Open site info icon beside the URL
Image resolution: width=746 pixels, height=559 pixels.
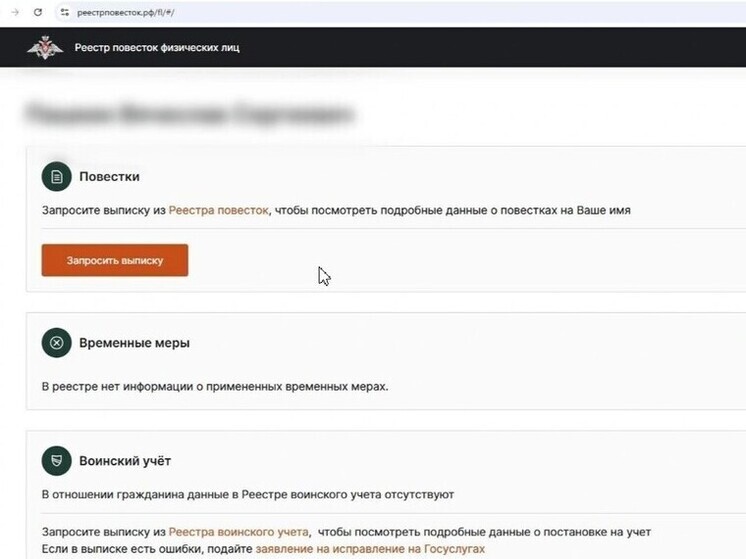[64, 12]
